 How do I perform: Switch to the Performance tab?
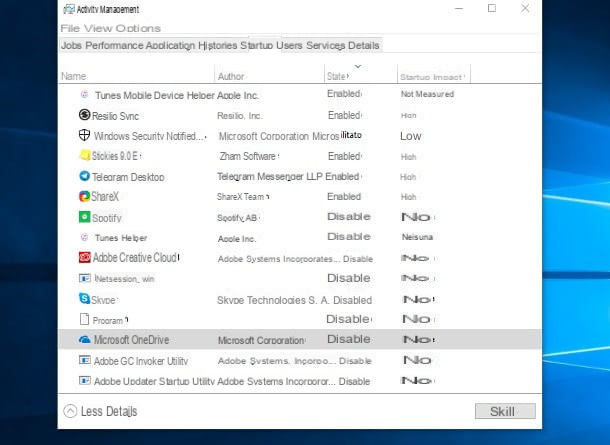pyautogui.click(x=114, y=46)
